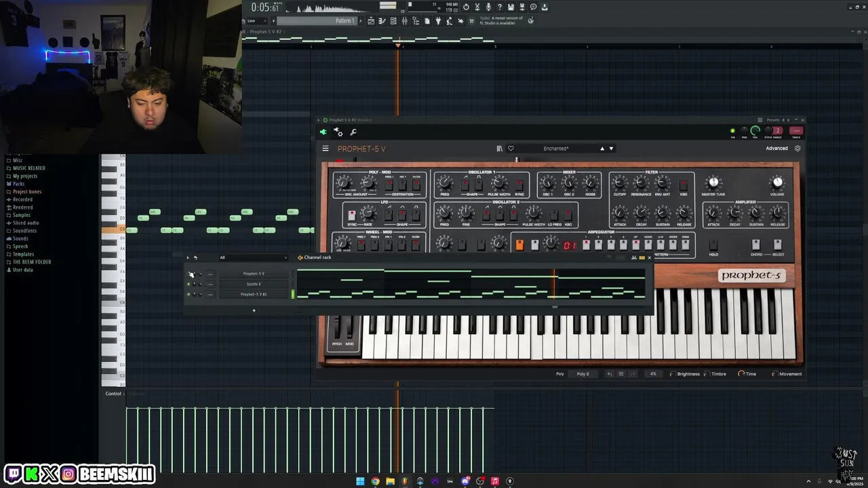Click the plugin wrapper detailed settings gear-plug icon
This screenshot has width=868, height=488.
pyautogui.click(x=338, y=132)
